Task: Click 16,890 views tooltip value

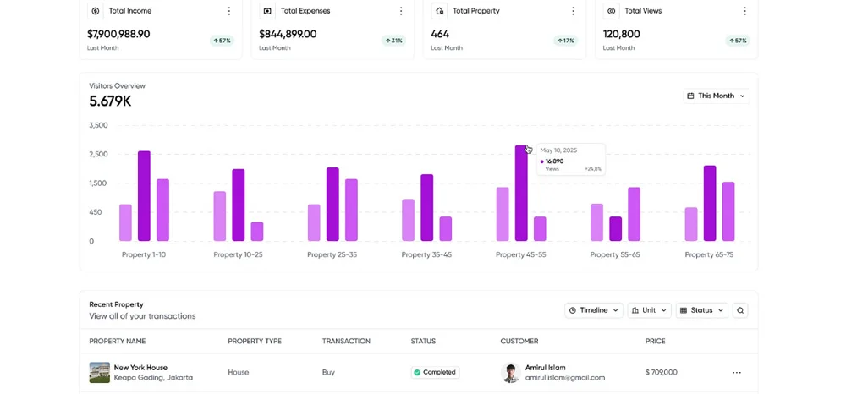Action: [554, 161]
